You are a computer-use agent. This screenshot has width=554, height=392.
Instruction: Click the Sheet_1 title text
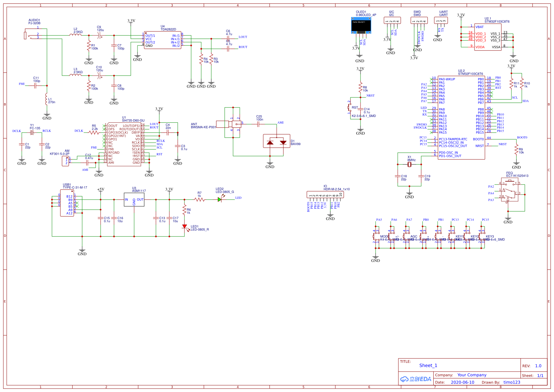428,366
